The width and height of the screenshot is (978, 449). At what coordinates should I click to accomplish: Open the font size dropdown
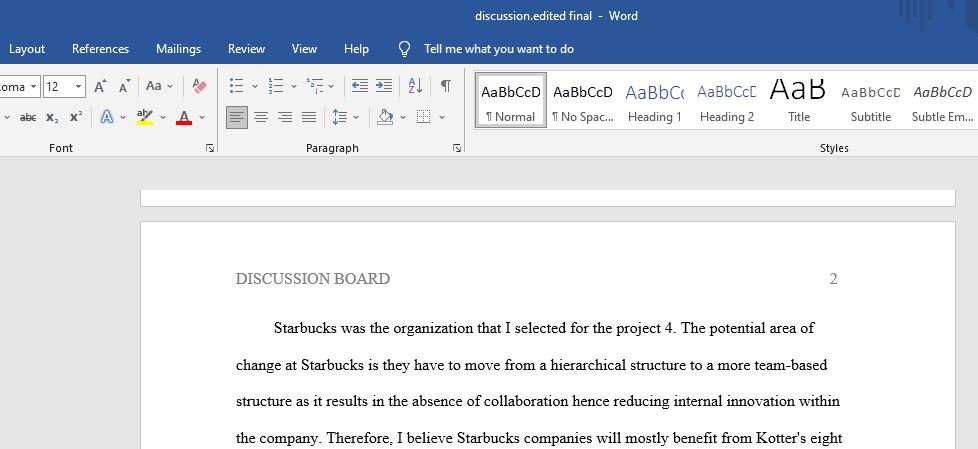tap(79, 87)
